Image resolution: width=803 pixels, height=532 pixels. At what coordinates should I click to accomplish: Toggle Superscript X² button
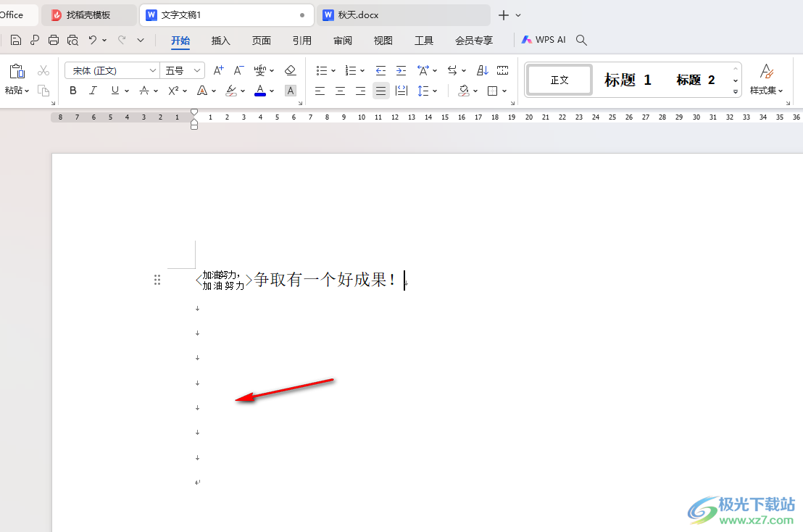click(x=173, y=91)
